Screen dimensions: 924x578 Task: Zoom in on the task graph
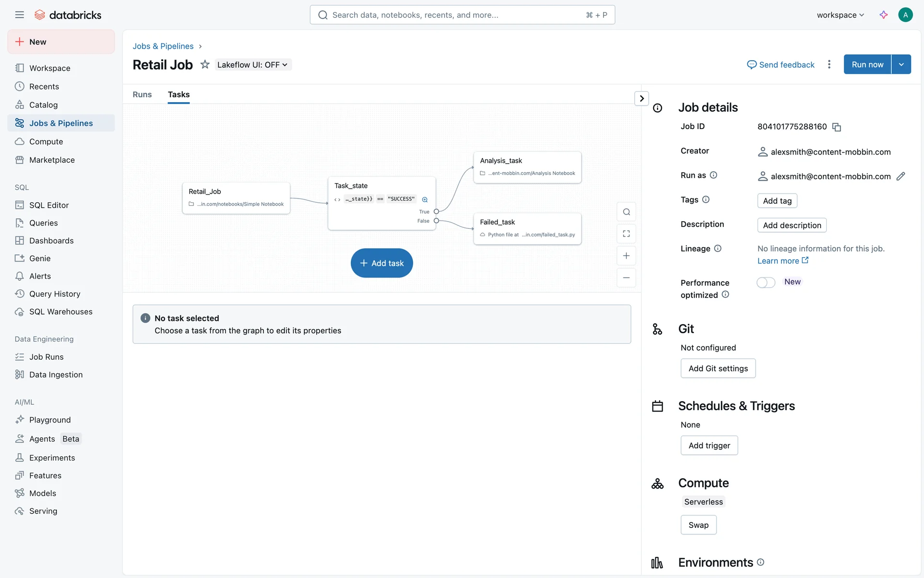coord(626,256)
